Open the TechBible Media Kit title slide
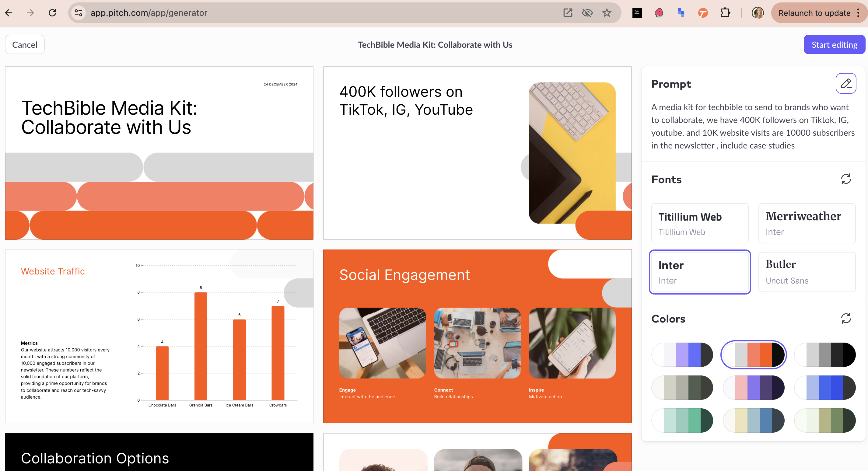This screenshot has height=471, width=868. [x=159, y=153]
